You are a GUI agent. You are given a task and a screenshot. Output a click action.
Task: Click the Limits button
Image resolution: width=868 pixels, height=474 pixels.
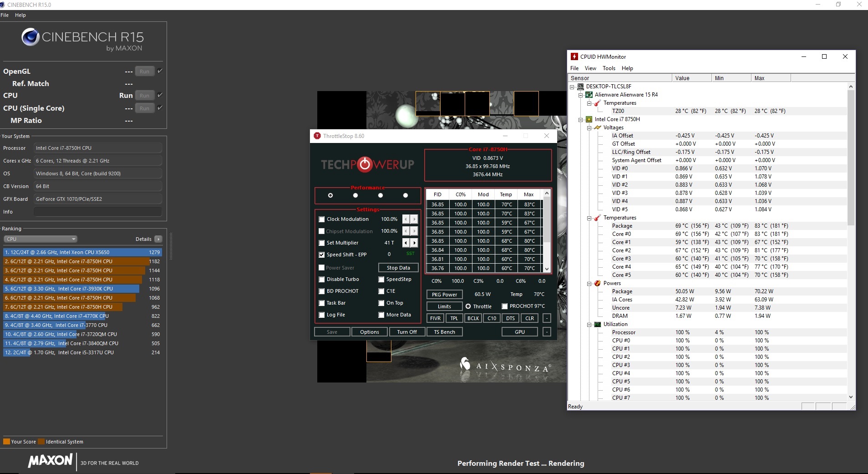[x=444, y=306]
